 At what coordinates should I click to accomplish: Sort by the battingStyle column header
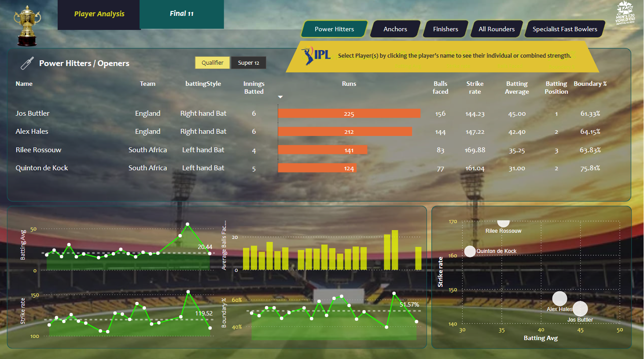pos(203,84)
